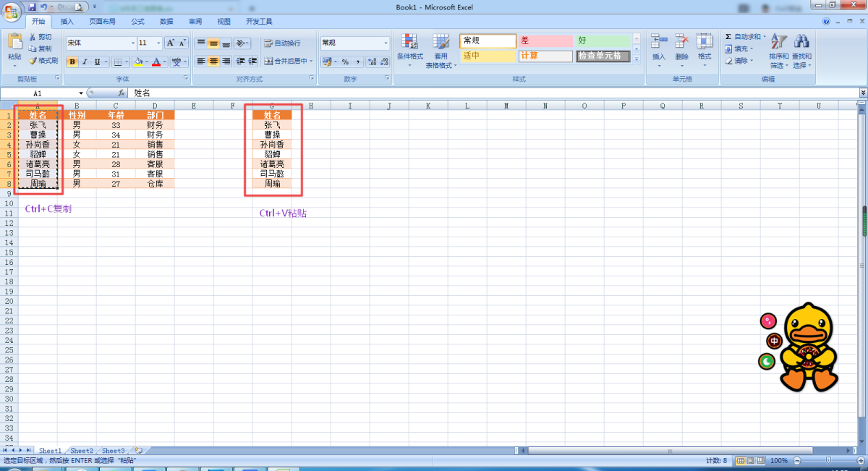Click the Format Painter (格式刷) brush icon
The width and height of the screenshot is (868, 471).
coord(33,61)
